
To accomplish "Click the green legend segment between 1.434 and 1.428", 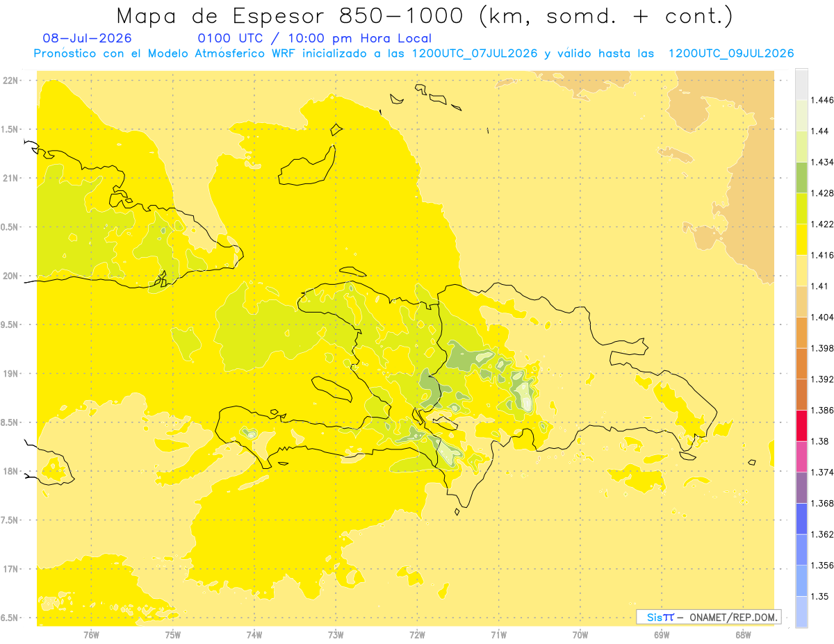I will [801, 177].
